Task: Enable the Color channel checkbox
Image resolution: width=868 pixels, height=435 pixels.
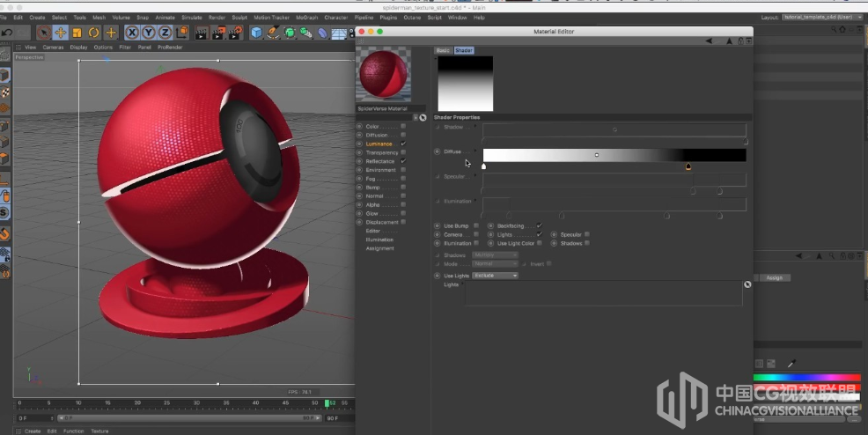Action: click(403, 126)
